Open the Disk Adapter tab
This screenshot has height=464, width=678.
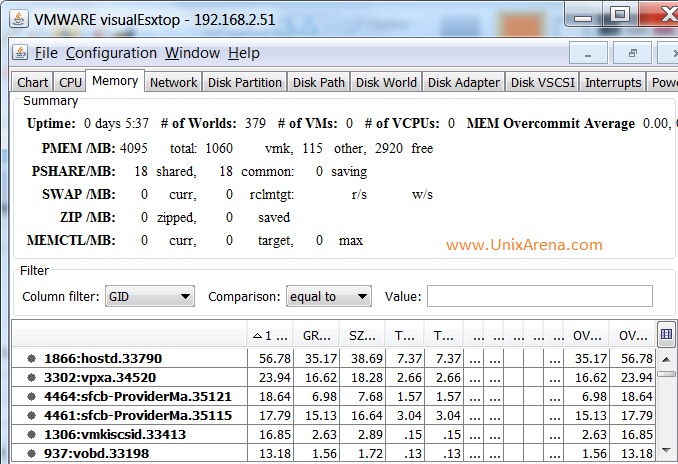coord(464,82)
